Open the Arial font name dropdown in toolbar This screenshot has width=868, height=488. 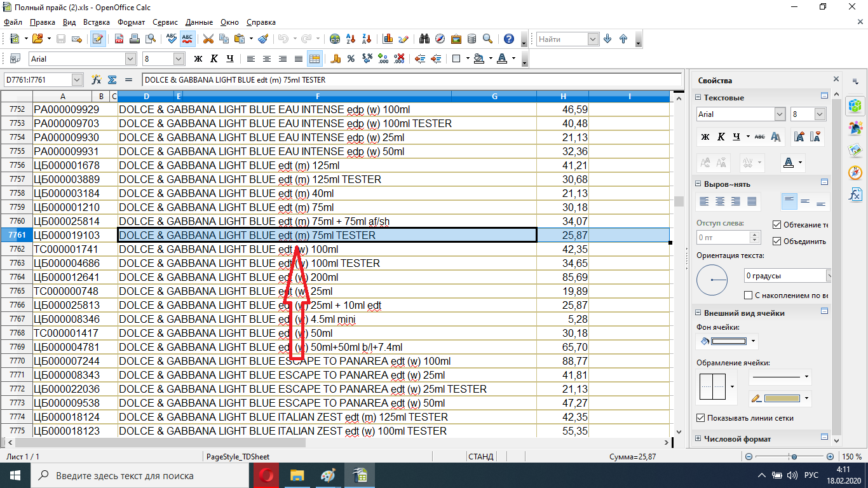(131, 58)
